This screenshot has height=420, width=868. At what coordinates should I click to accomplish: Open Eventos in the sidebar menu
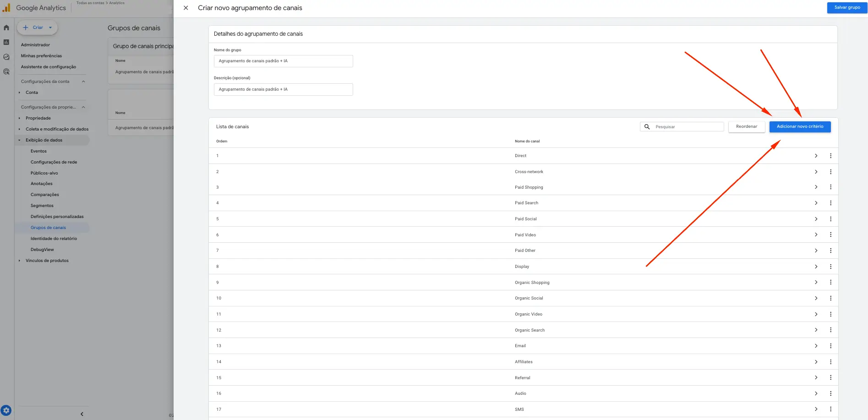(38, 151)
